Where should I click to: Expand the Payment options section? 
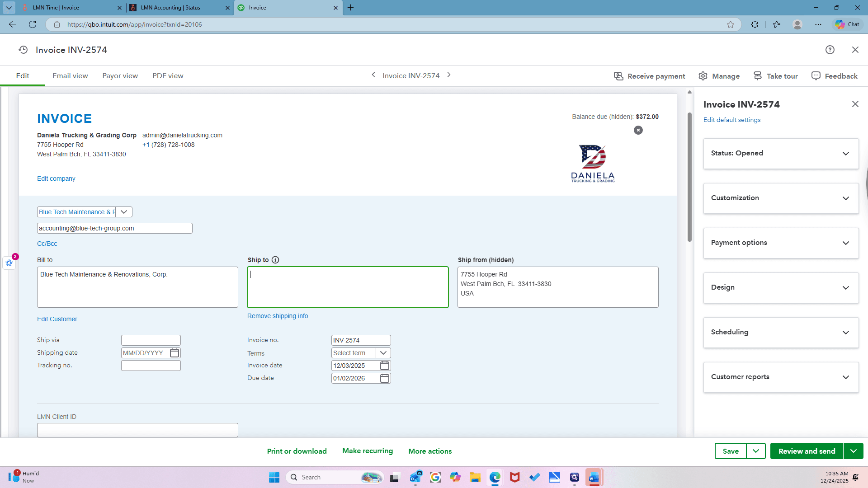781,243
